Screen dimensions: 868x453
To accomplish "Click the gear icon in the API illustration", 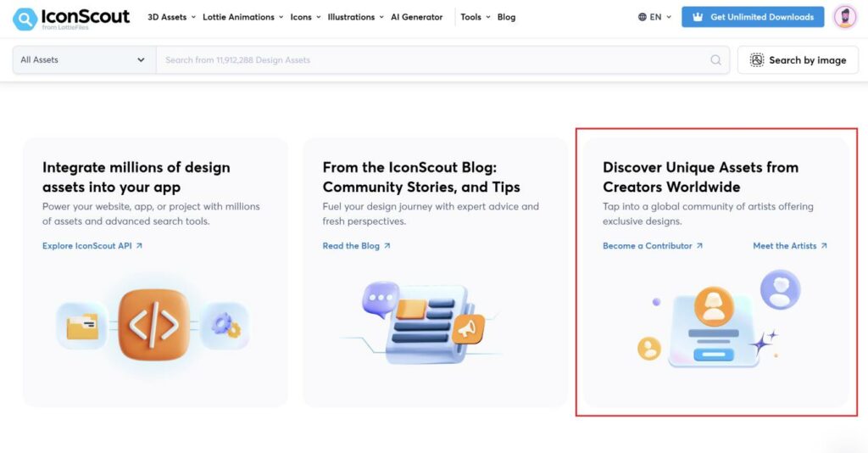I will (x=225, y=326).
